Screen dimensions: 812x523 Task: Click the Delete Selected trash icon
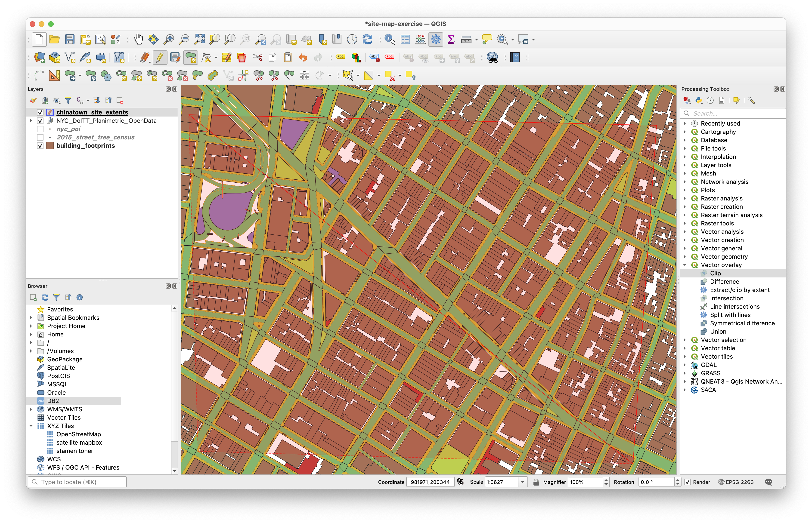point(242,57)
